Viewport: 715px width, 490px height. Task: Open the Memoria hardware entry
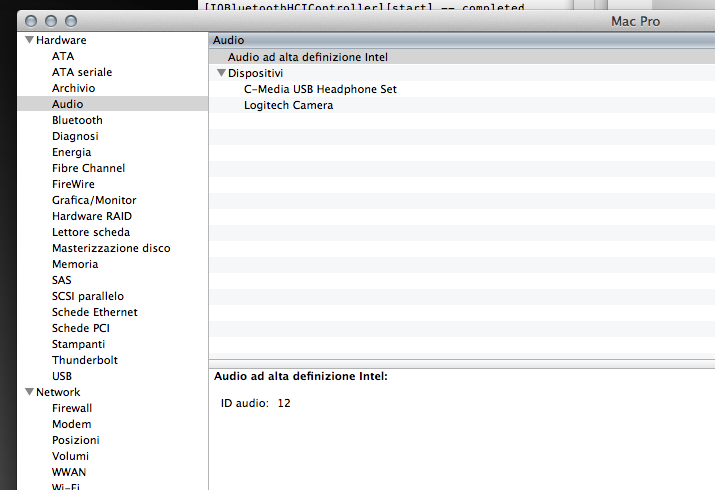pos(75,264)
